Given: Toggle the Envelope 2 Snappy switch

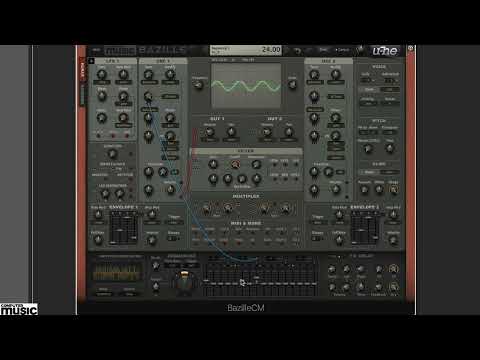Looking at the screenshot, I should pyautogui.click(x=317, y=238).
